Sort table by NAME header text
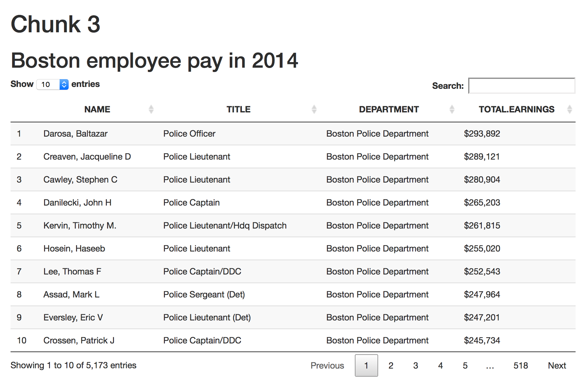The image size is (588, 390). [x=97, y=109]
